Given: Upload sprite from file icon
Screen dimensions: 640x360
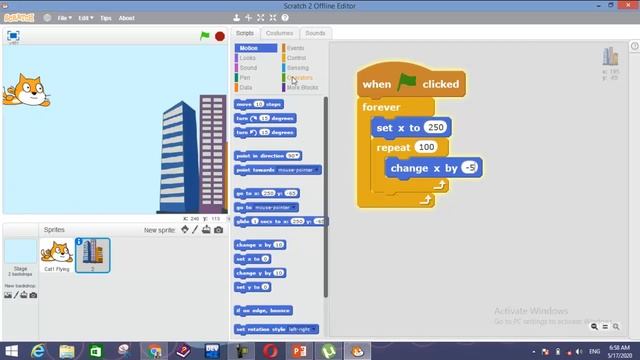Looking at the screenshot, I should tap(206, 229).
